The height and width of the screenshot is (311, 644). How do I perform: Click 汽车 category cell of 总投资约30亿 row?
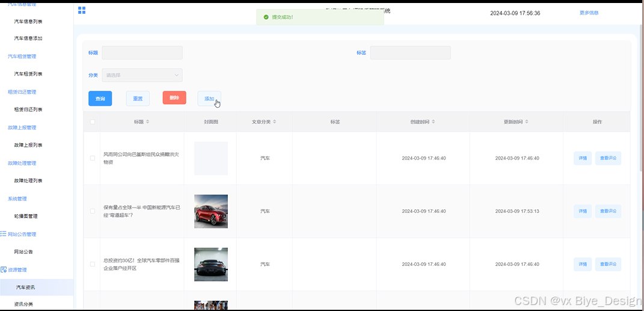[265, 264]
